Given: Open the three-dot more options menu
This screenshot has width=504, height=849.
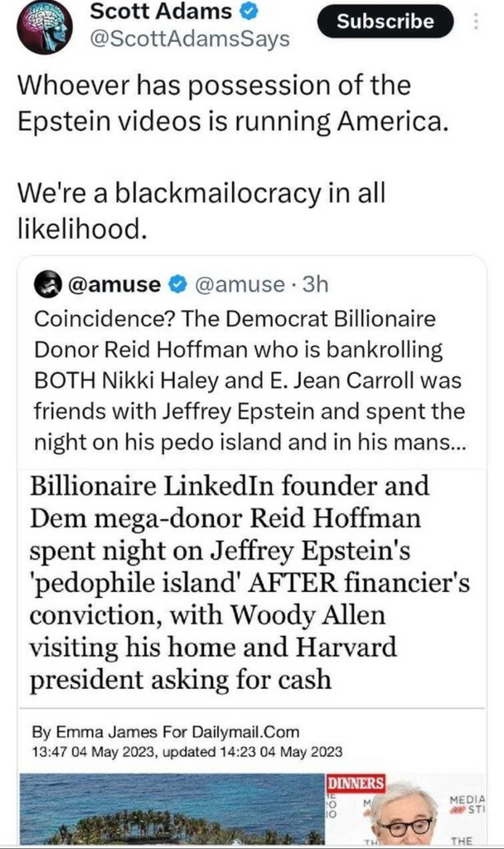Looking at the screenshot, I should pyautogui.click(x=477, y=22).
